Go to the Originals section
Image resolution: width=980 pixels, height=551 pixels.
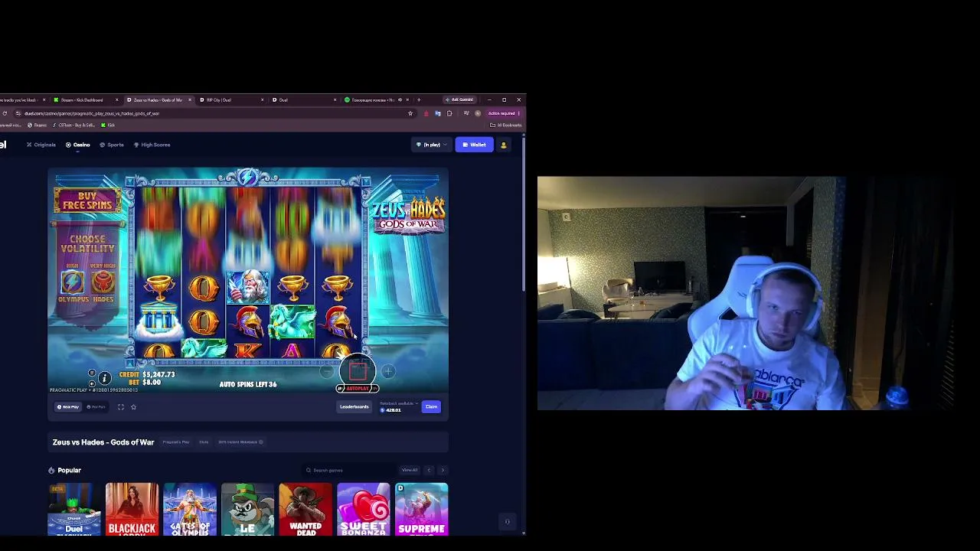pos(41,145)
